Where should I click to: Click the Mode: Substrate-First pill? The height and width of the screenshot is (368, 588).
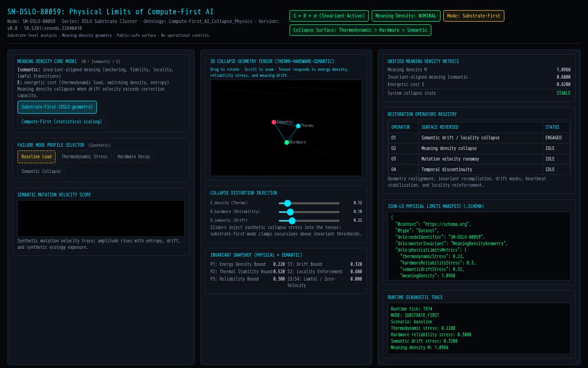click(x=474, y=16)
